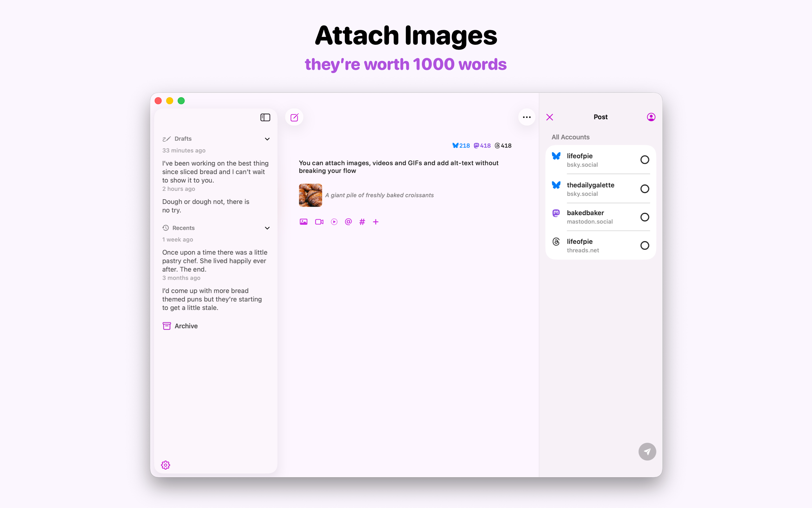Open the three-dot more options menu

(x=527, y=117)
